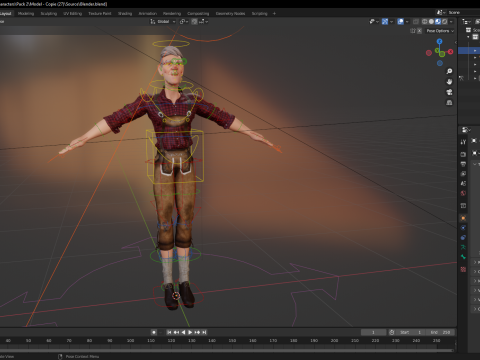Switch to the Shading workspace tab
This screenshot has width=480, height=360.
[x=125, y=14]
